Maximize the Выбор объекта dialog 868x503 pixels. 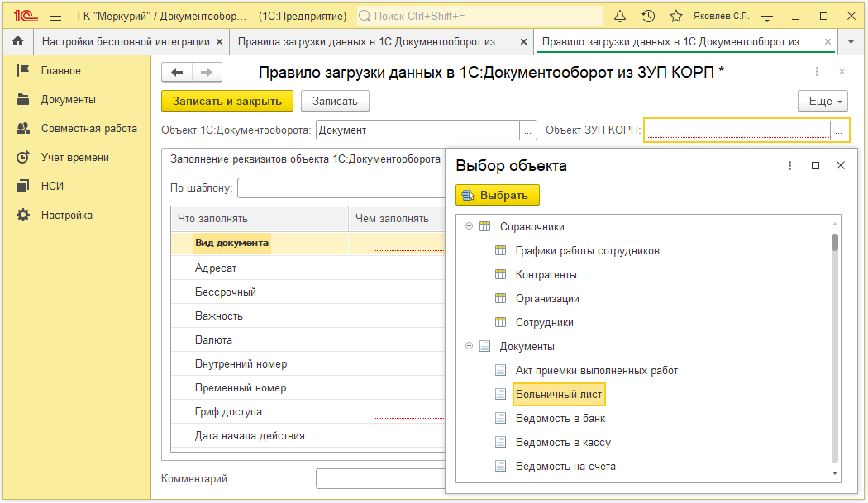click(815, 165)
